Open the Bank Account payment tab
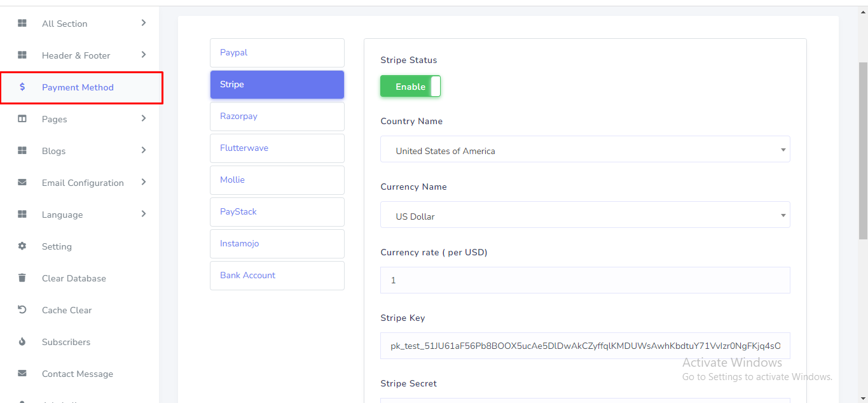 277,276
